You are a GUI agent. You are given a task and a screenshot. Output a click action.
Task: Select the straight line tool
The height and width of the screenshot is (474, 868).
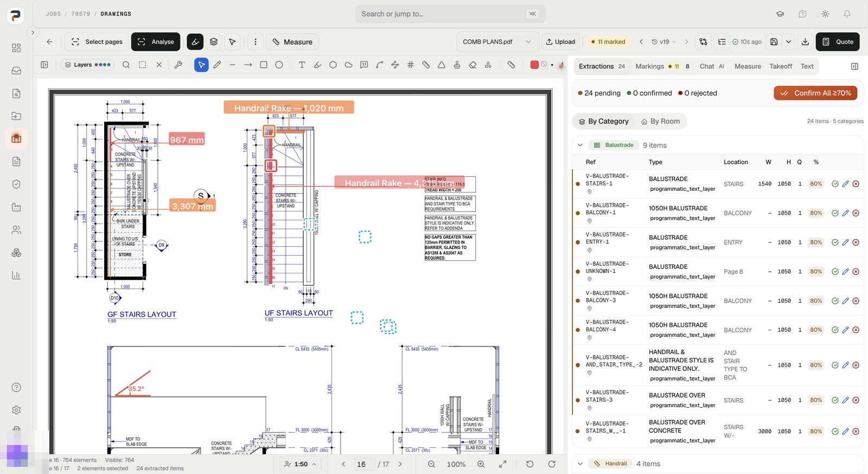point(233,65)
